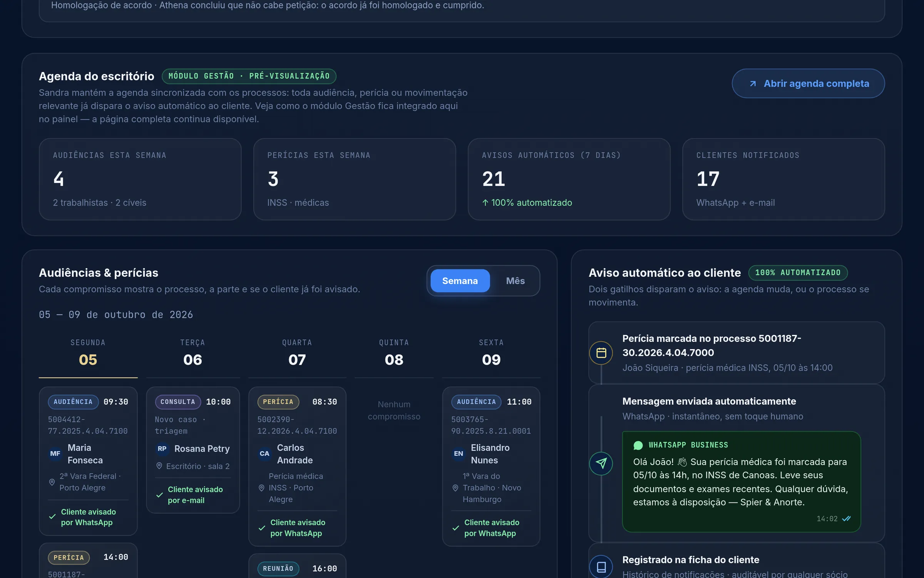924x578 pixels.
Task: Open Perícias esta semana stat card
Action: (x=355, y=179)
